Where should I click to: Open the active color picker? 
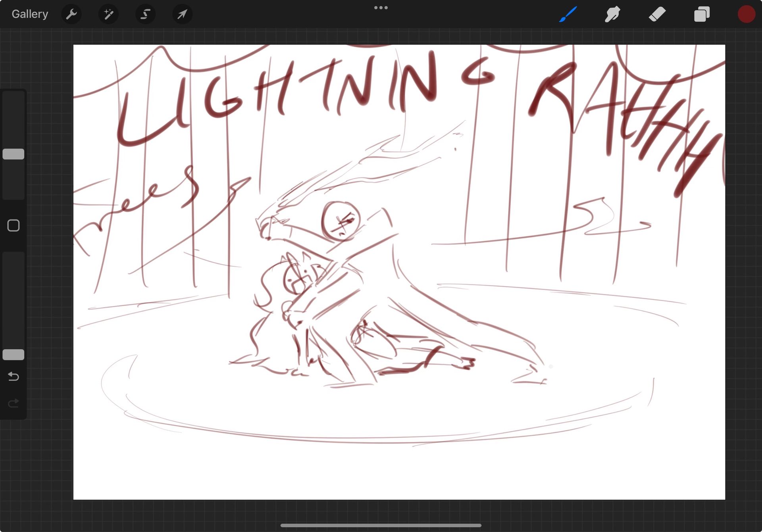coord(746,14)
